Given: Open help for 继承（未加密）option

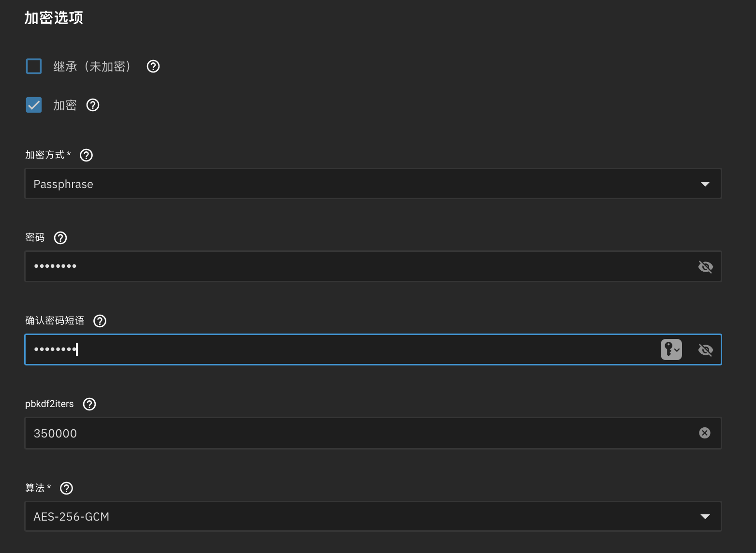Looking at the screenshot, I should pos(153,66).
